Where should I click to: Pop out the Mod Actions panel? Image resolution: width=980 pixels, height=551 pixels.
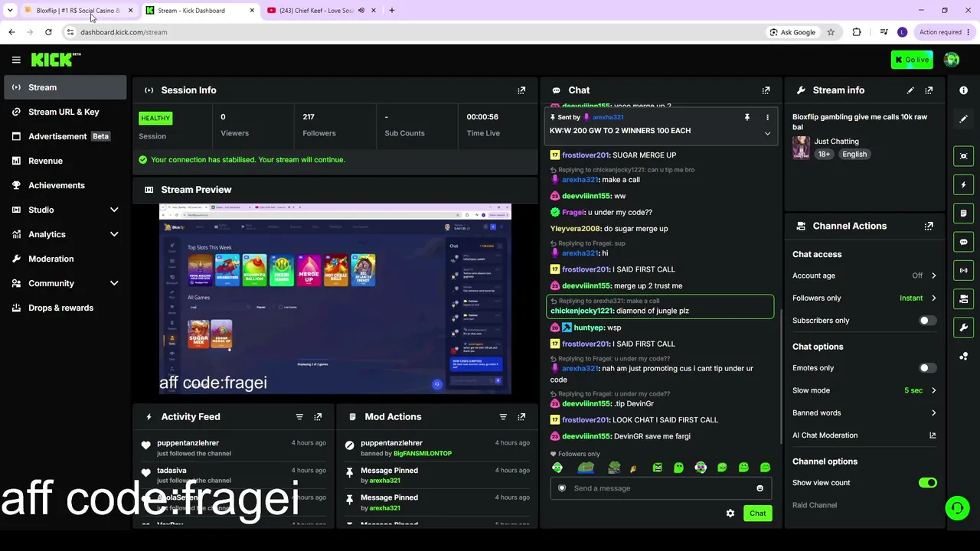pos(521,417)
